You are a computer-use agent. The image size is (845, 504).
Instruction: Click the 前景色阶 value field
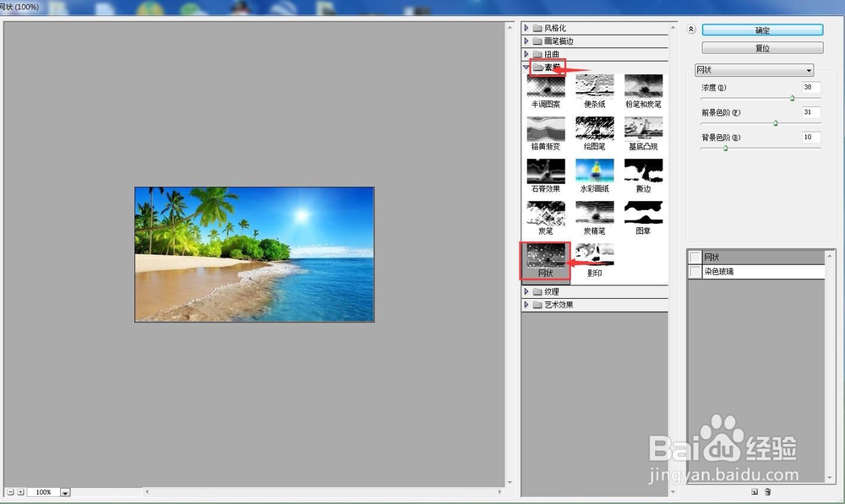tap(811, 112)
